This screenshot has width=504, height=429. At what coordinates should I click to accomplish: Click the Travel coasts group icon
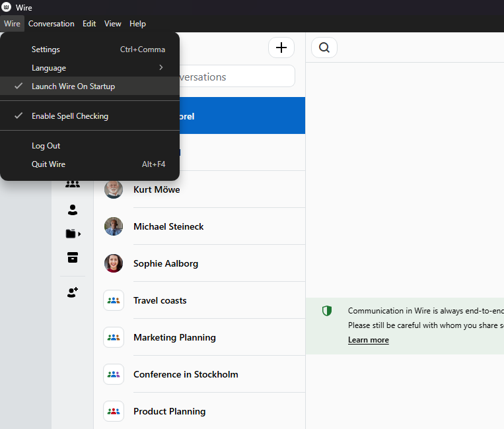click(114, 300)
